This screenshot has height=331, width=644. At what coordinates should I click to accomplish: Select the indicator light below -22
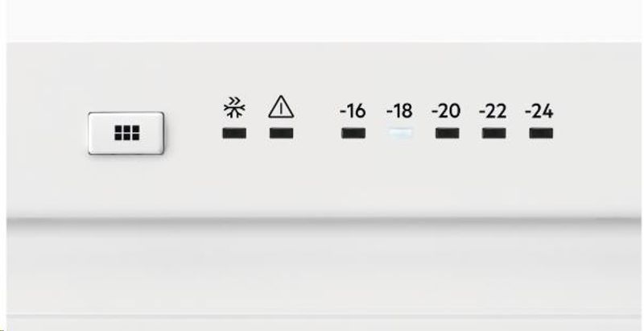pos(493,133)
